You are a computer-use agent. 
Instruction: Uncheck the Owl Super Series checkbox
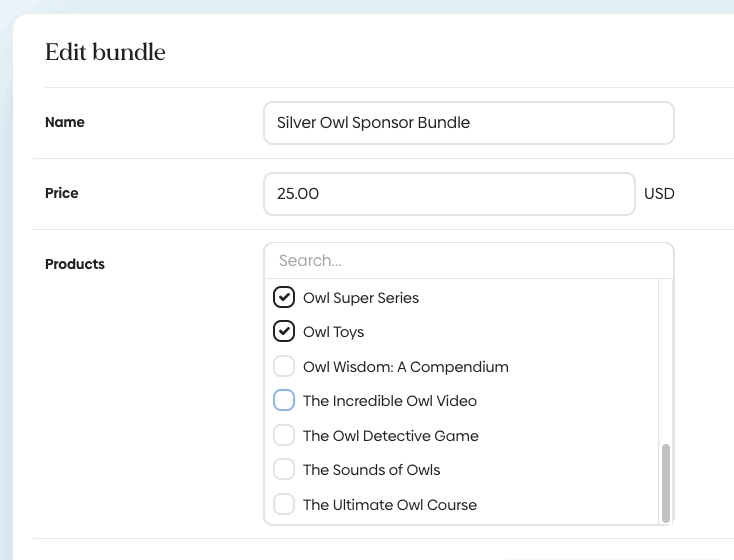(284, 297)
